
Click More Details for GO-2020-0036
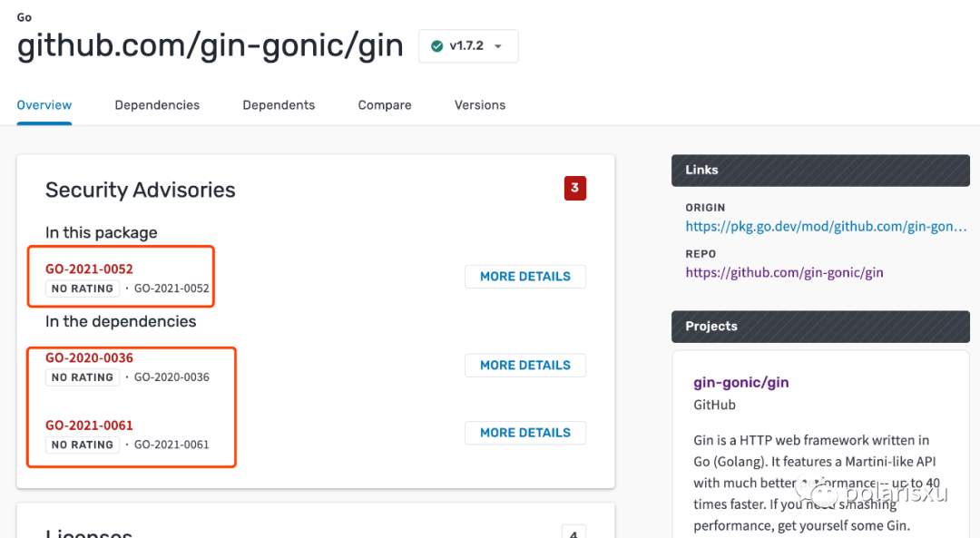coord(524,366)
